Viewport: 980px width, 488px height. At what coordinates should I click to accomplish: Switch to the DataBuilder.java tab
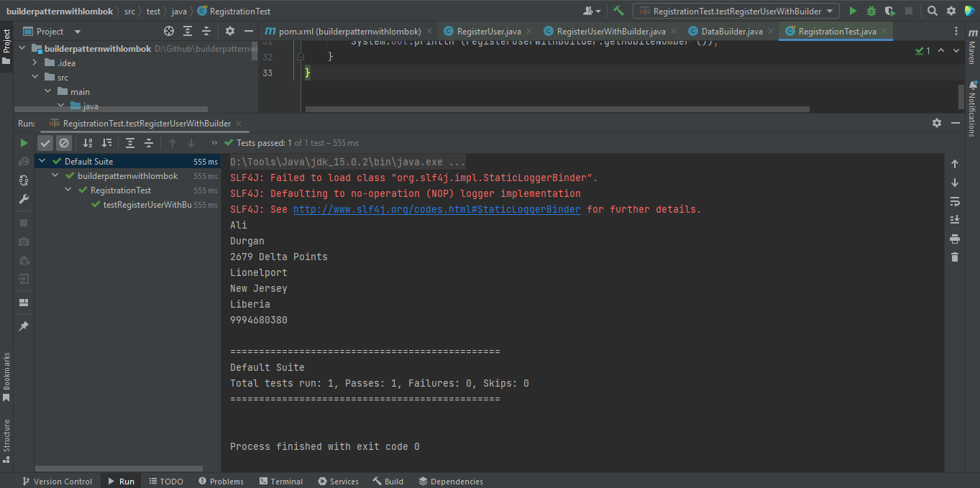[731, 32]
